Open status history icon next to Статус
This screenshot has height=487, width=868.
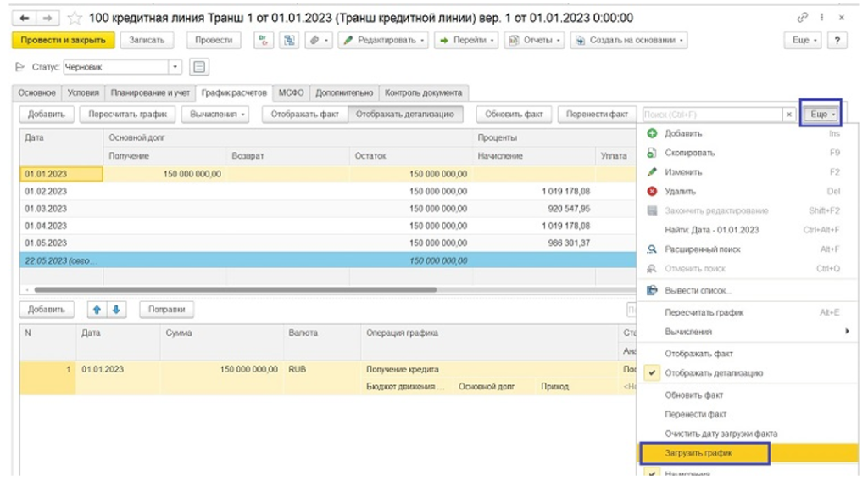coord(199,67)
